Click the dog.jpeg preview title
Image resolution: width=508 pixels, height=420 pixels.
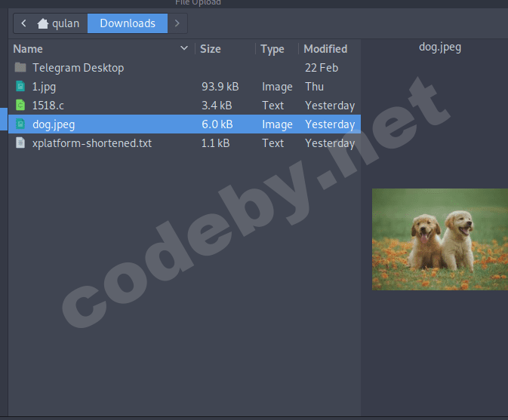coord(439,48)
